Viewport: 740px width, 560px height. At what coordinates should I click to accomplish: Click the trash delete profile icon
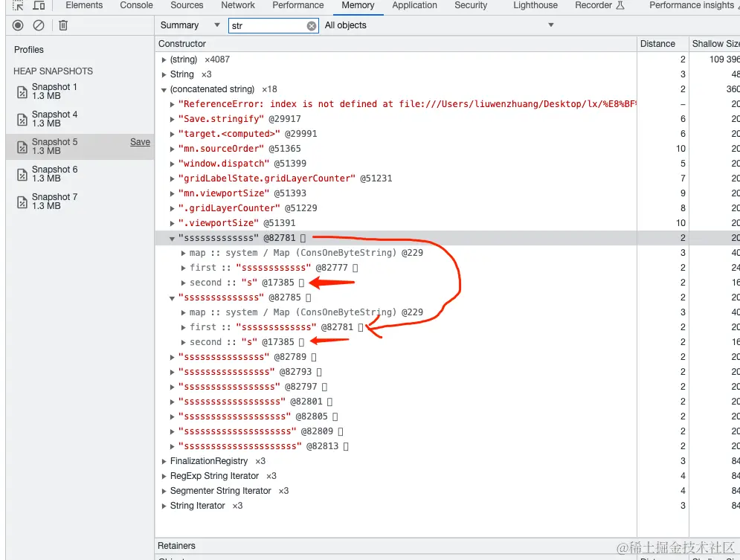(x=62, y=25)
